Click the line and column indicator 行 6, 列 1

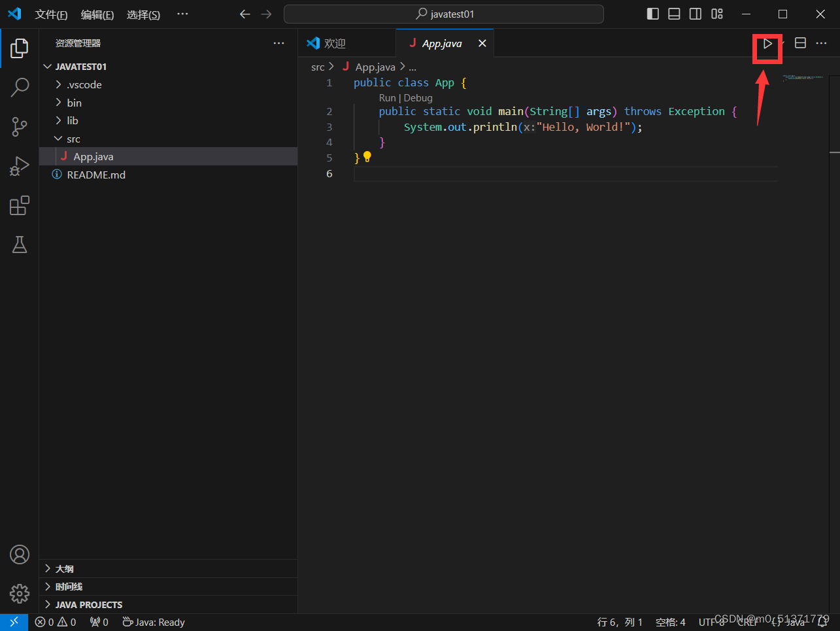pyautogui.click(x=620, y=622)
